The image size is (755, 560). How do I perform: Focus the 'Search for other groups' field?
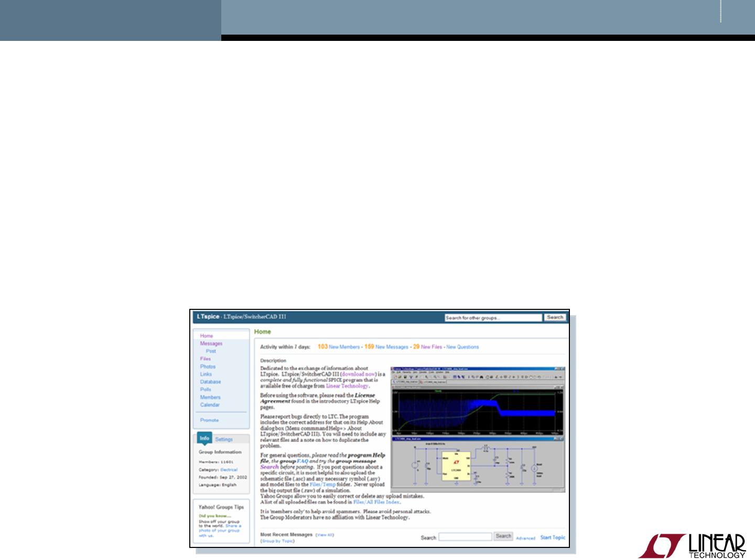click(x=493, y=318)
